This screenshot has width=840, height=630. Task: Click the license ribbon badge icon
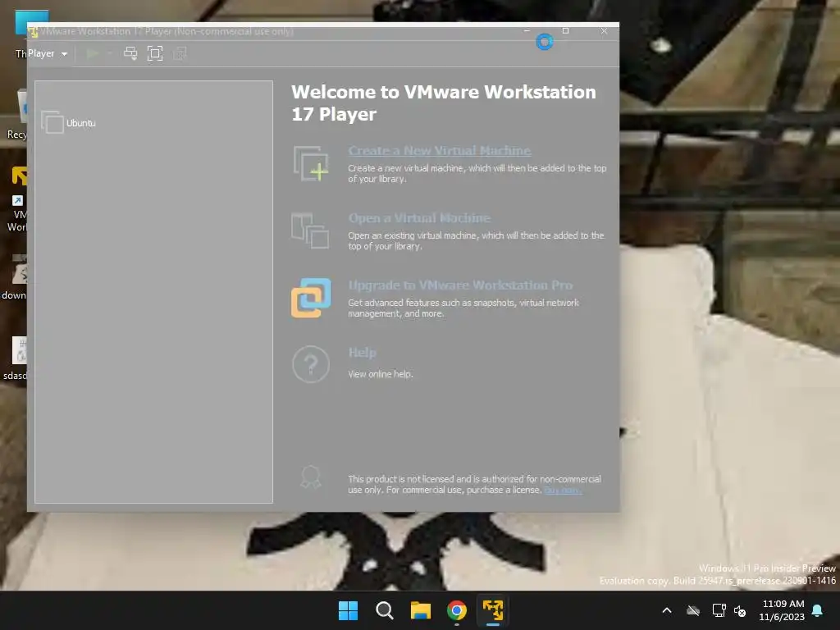tap(311, 477)
